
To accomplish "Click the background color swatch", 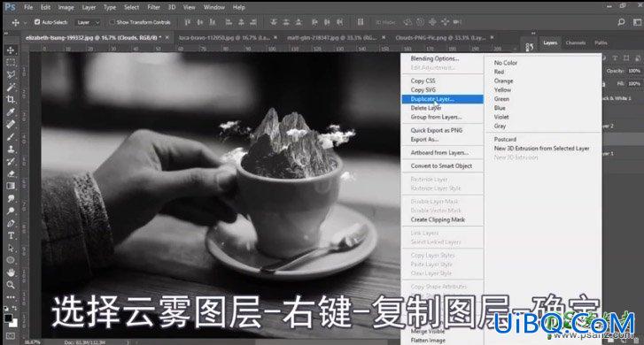I will click(14, 324).
